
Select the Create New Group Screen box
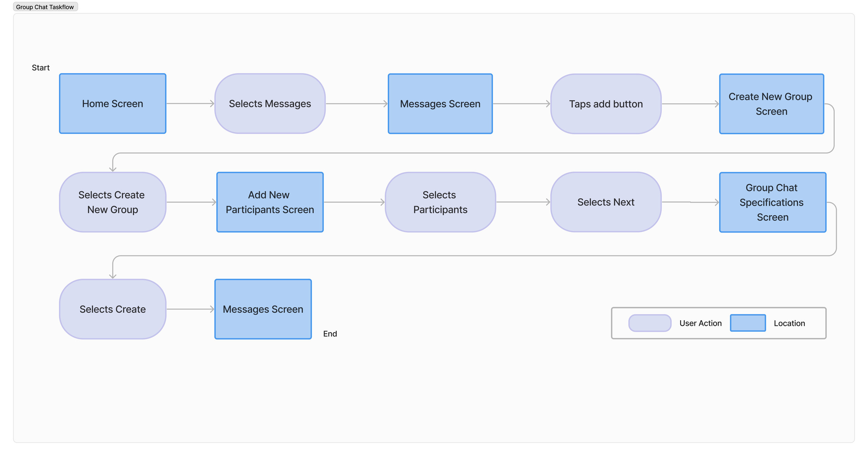click(x=771, y=104)
